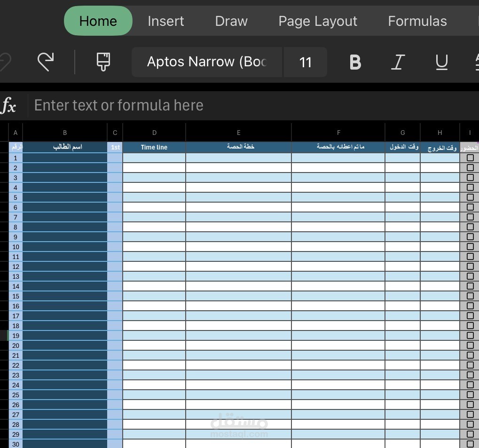Image resolution: width=479 pixels, height=448 pixels.
Task: Check the attendance box in row 23
Action: (470, 375)
